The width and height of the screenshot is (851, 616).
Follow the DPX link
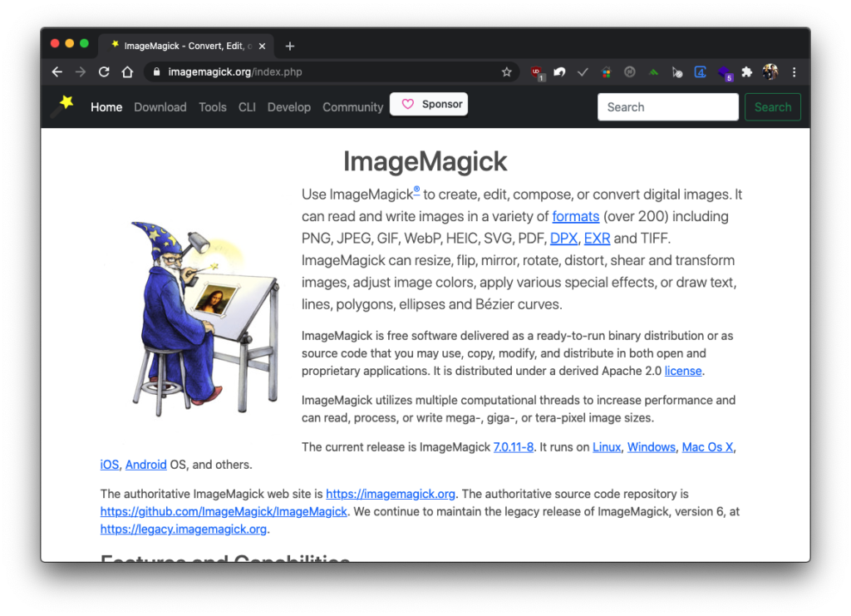[x=563, y=239]
